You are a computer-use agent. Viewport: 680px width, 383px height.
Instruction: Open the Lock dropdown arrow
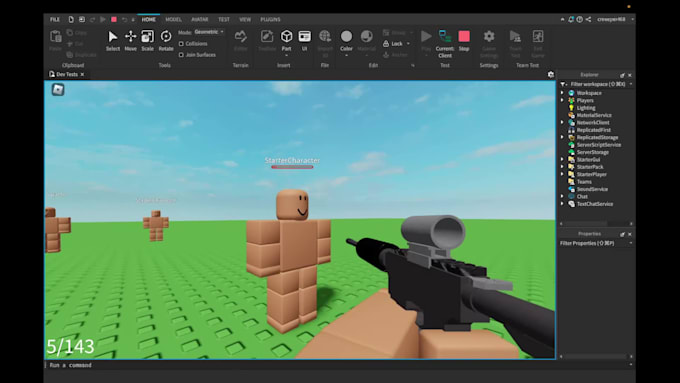pyautogui.click(x=408, y=44)
